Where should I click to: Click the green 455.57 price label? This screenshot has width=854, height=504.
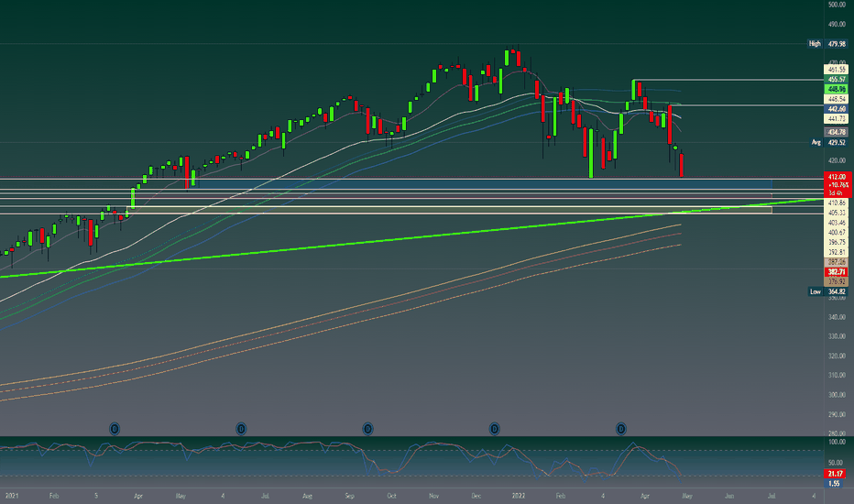(x=837, y=80)
